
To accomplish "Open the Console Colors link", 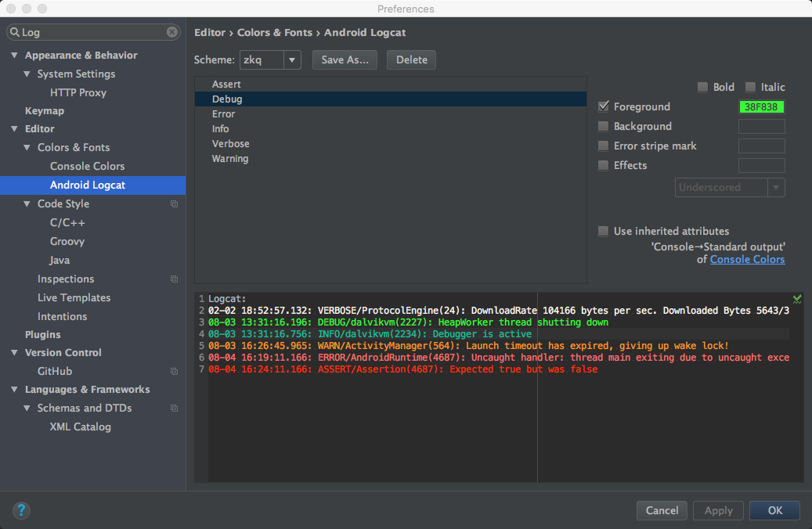I will pyautogui.click(x=747, y=260).
